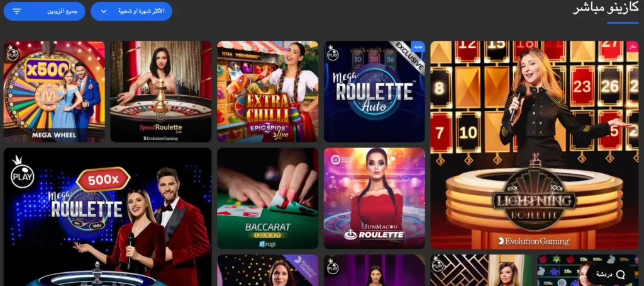644x286 pixels.
Task: Click the dropdown chevron in the sort button
Action: [x=104, y=11]
